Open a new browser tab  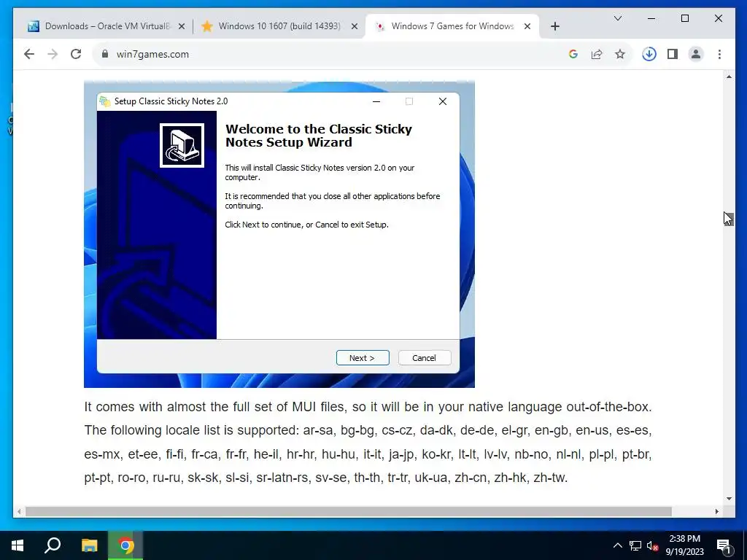[x=554, y=27]
